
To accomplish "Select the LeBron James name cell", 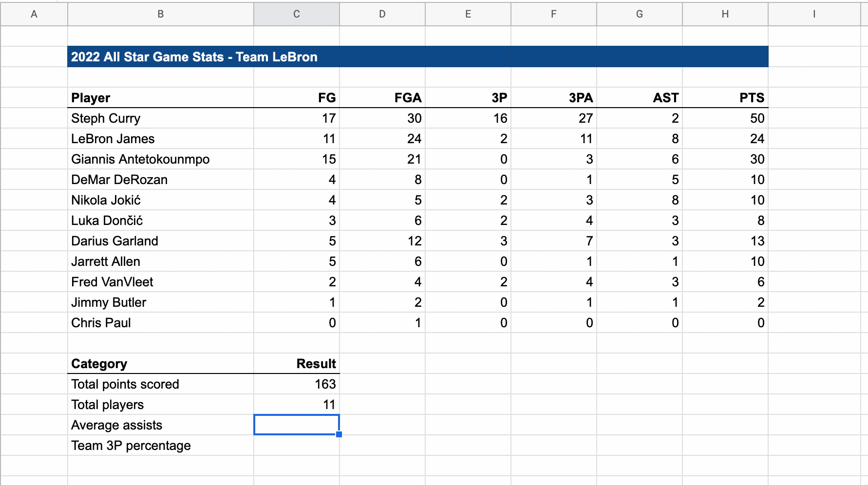I will [160, 139].
